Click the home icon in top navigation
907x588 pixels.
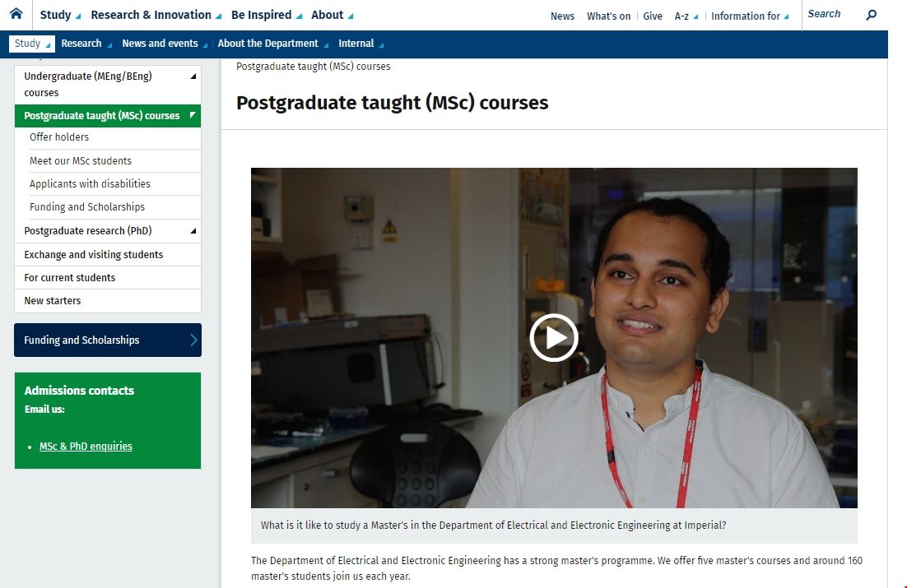pos(16,14)
